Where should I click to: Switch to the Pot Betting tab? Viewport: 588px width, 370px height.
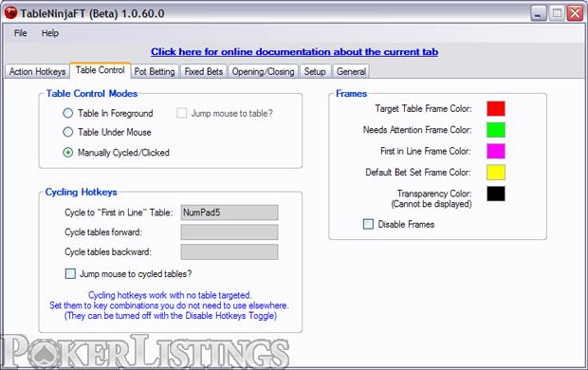[155, 71]
